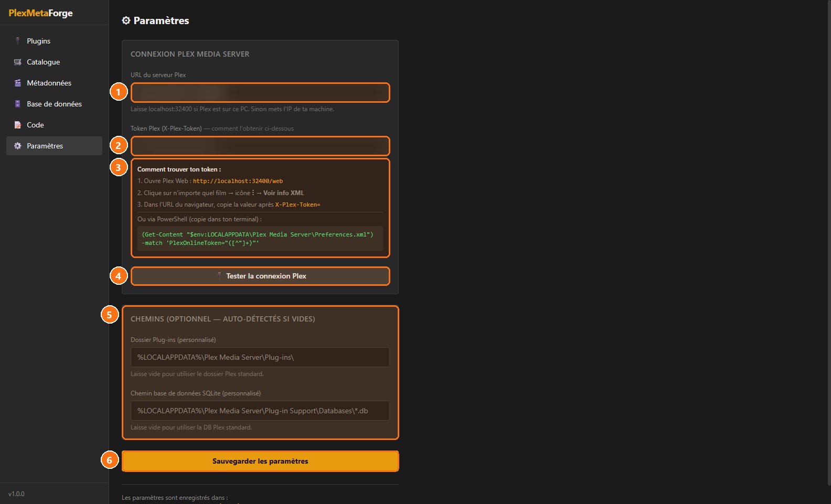Click the Dossier Plug-ins path field
Image resolution: width=831 pixels, height=504 pixels.
(x=260, y=357)
